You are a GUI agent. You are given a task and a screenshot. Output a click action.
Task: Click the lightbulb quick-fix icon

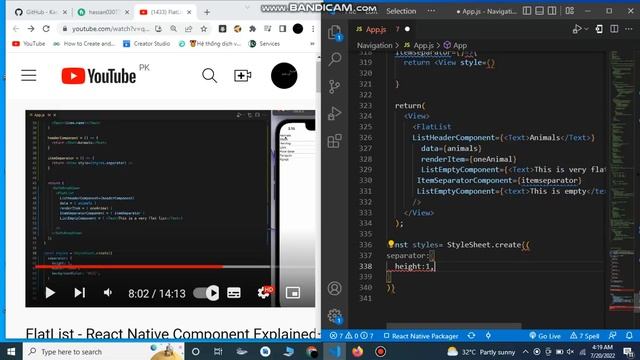pos(391,244)
